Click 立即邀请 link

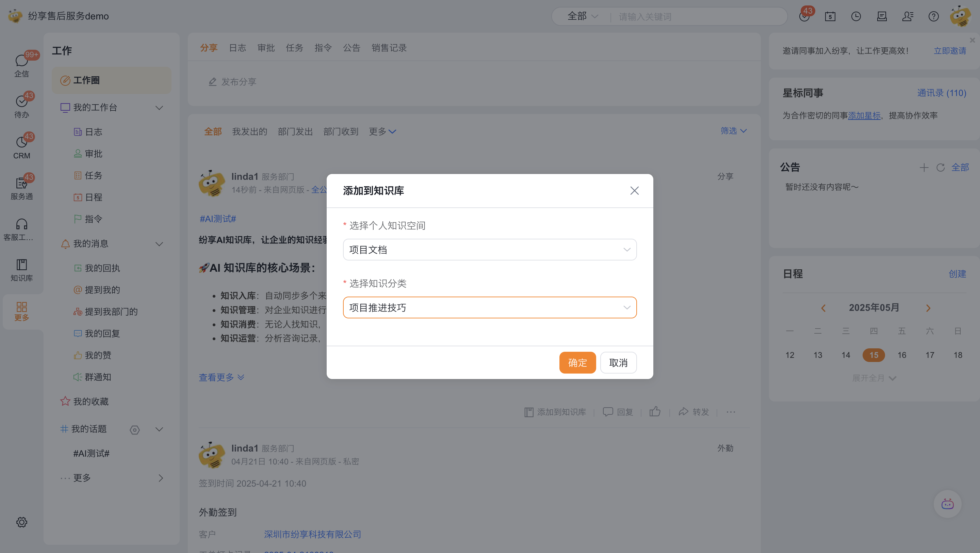tap(950, 51)
